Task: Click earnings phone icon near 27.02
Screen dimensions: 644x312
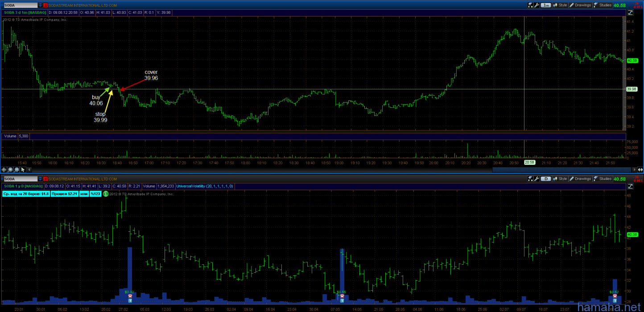Action: click(130, 296)
